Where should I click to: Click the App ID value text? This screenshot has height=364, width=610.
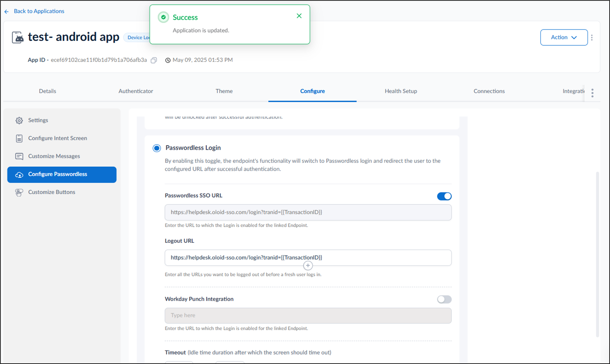coord(99,60)
